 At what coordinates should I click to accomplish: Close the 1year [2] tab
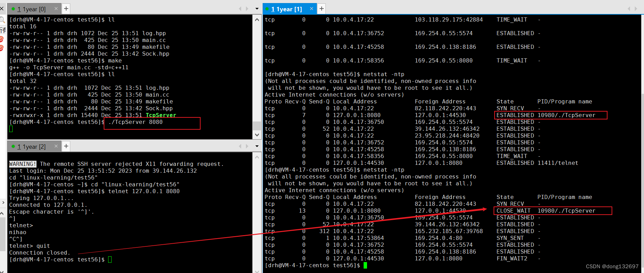click(56, 146)
